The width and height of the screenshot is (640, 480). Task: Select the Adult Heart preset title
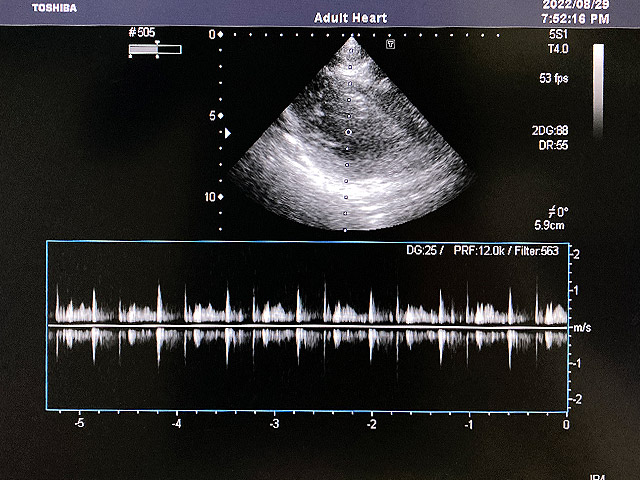click(x=348, y=18)
